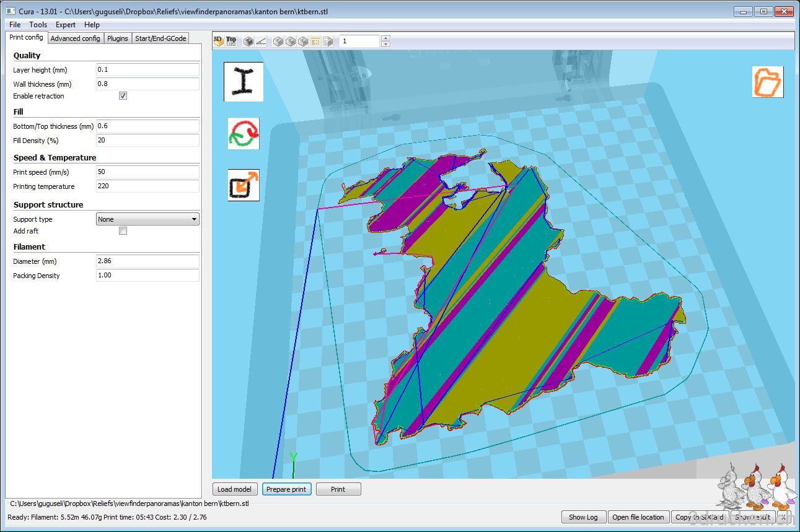
Task: Open the Expert menu
Action: click(x=65, y=25)
